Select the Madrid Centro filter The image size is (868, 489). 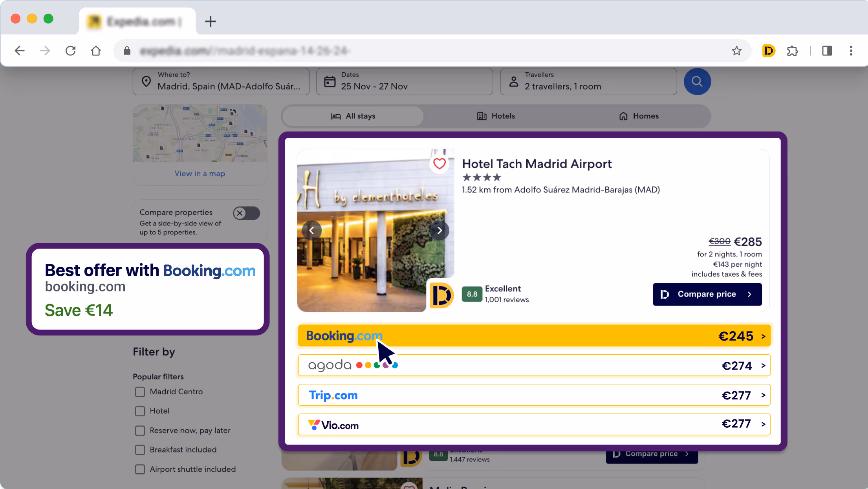click(140, 392)
